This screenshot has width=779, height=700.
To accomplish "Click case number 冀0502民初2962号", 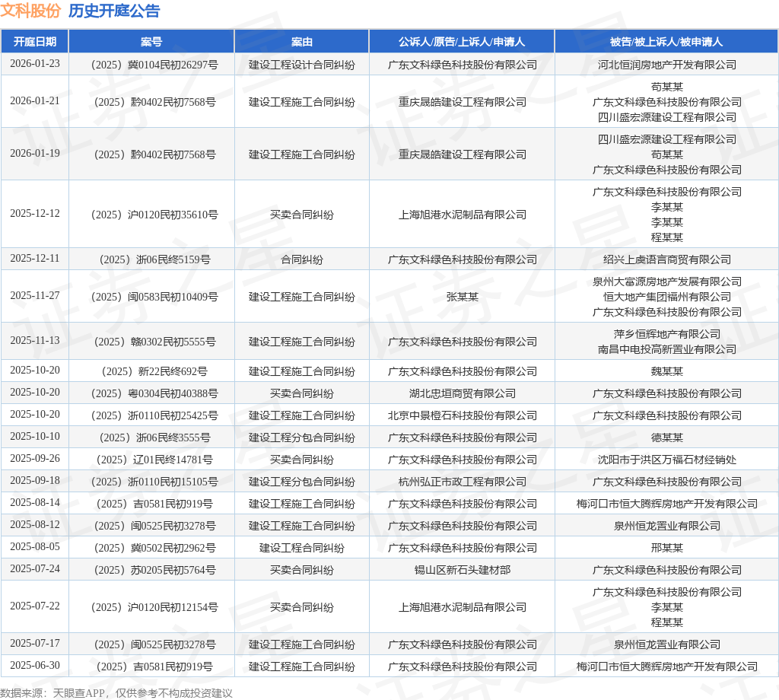I will [154, 548].
